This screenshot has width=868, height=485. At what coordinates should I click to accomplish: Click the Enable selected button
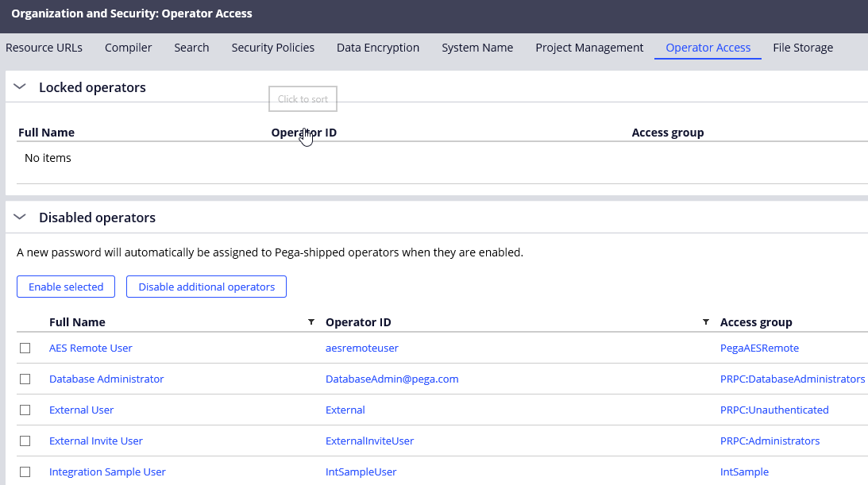[x=66, y=287]
